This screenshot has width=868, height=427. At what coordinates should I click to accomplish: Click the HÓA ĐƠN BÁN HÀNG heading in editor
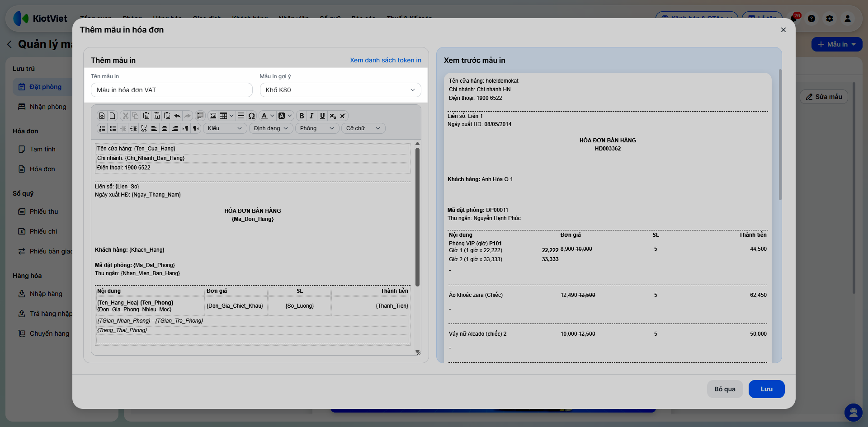(253, 211)
